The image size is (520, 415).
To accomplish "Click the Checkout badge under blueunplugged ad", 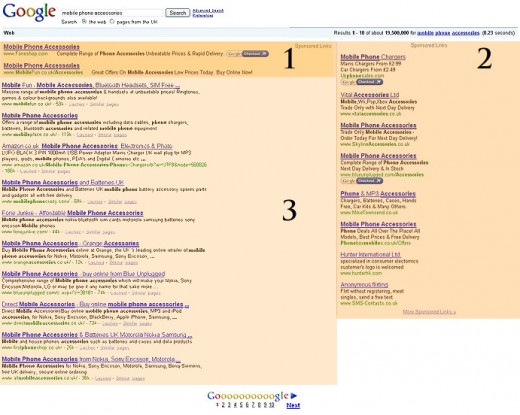I will pyautogui.click(x=362, y=181).
